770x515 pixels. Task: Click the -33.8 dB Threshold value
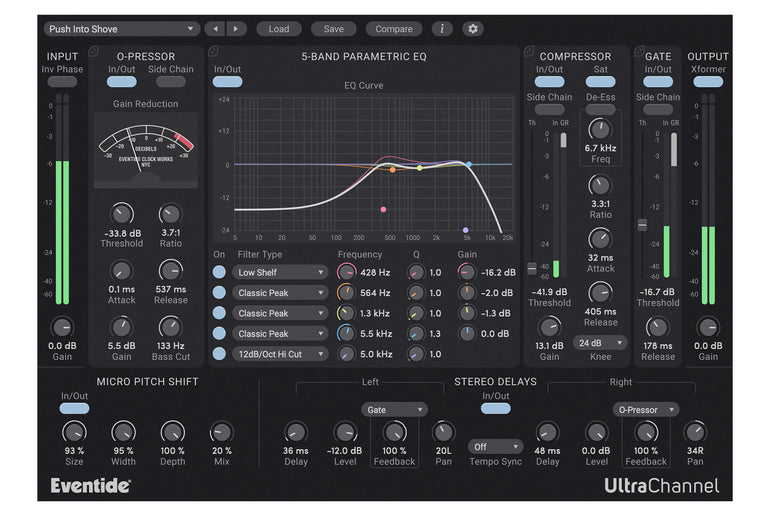point(122,234)
